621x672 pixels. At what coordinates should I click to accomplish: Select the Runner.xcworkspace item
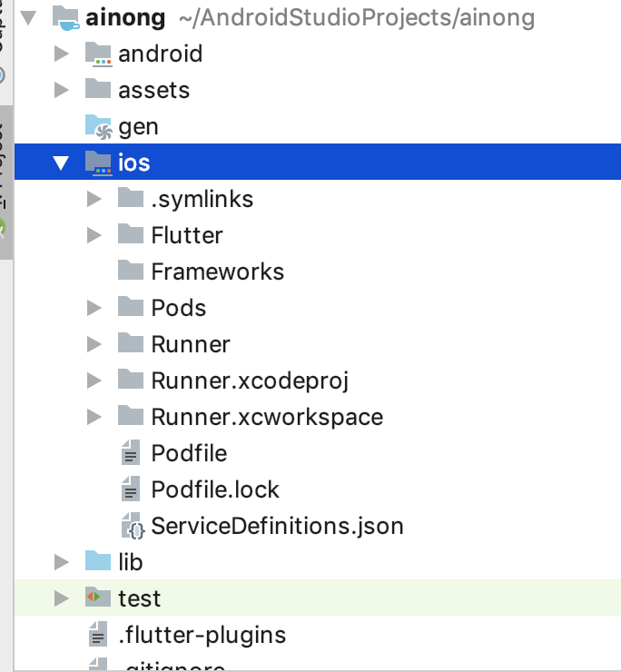267,417
